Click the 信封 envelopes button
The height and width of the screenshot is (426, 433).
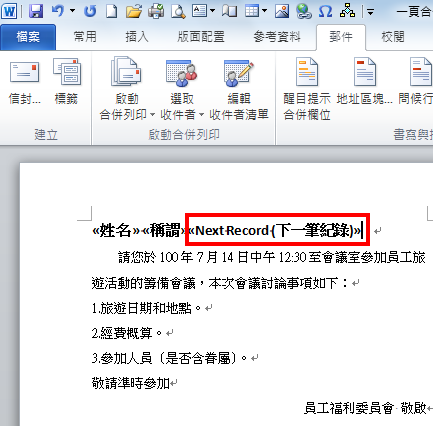(x=25, y=82)
